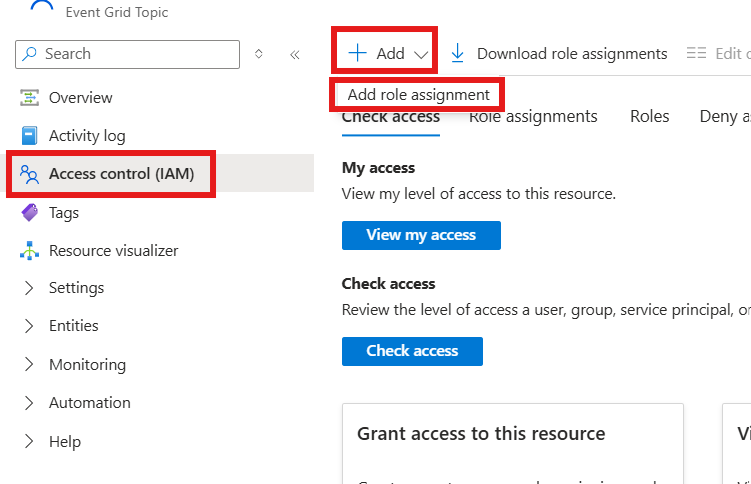The height and width of the screenshot is (484, 751).
Task: Expand the Automation section
Action: 29,403
